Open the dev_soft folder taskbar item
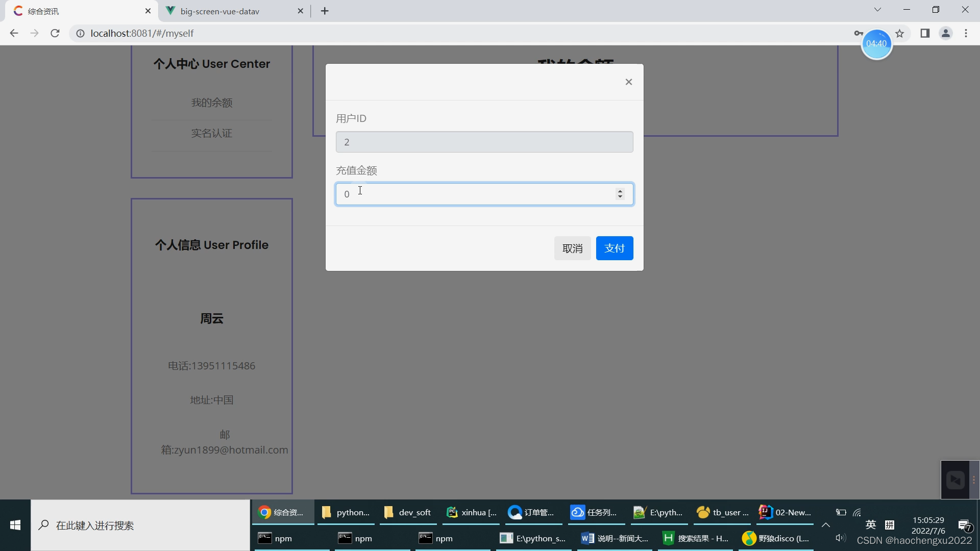This screenshot has width=980, height=551. click(408, 512)
